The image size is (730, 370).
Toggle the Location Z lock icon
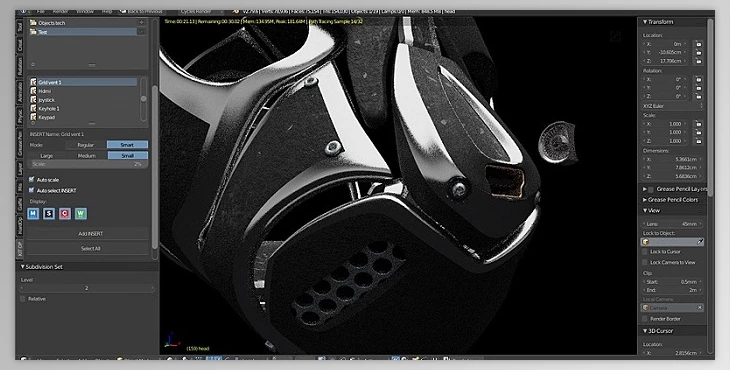pos(697,61)
